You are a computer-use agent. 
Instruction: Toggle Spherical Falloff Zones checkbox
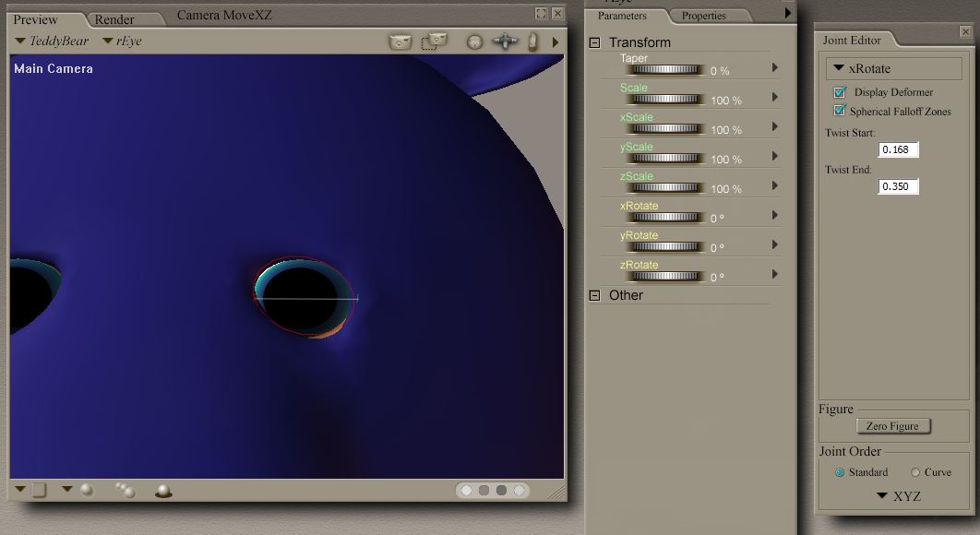coord(840,111)
